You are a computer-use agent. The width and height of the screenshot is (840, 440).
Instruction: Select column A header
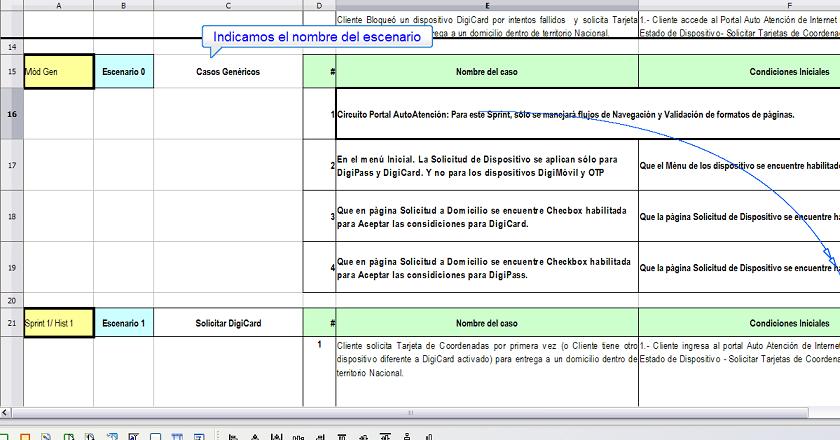[x=59, y=5]
